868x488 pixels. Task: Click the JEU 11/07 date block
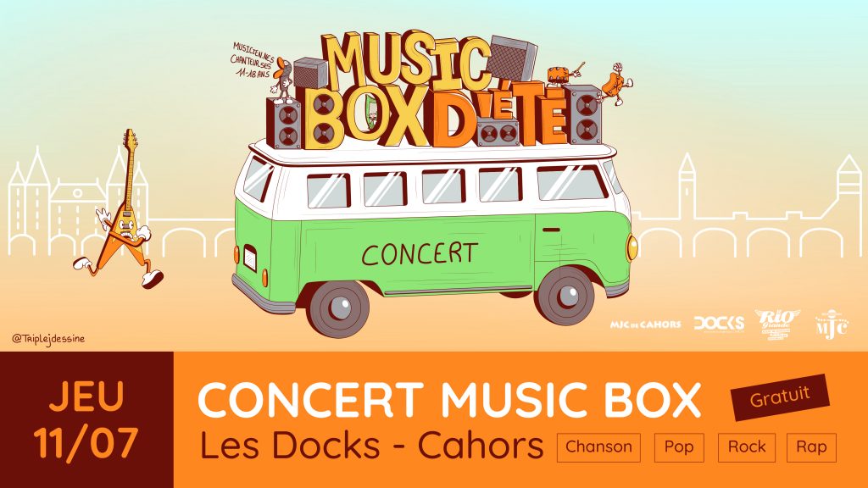[86, 420]
